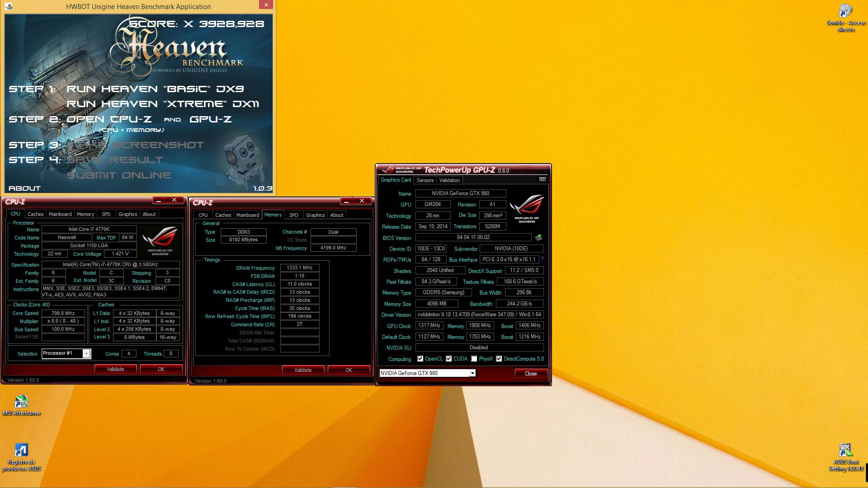Click Take Screenshot step in Heaven app
The image size is (868, 488).
click(135, 145)
